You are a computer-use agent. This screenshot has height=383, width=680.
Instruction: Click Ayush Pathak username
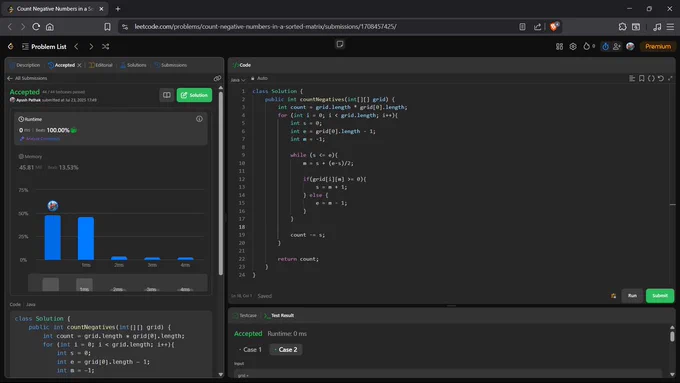coord(28,100)
